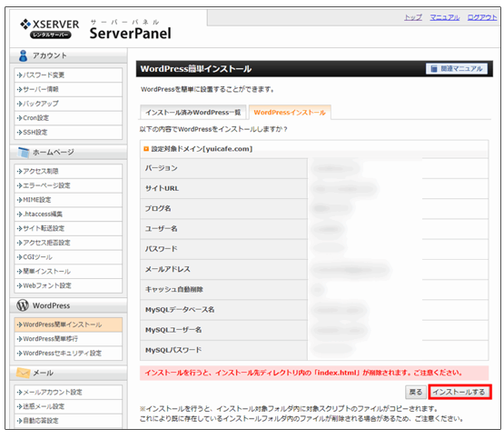Viewport: 504px width, 439px height.
Task: Click the サイトURL row label
Action: tap(162, 188)
